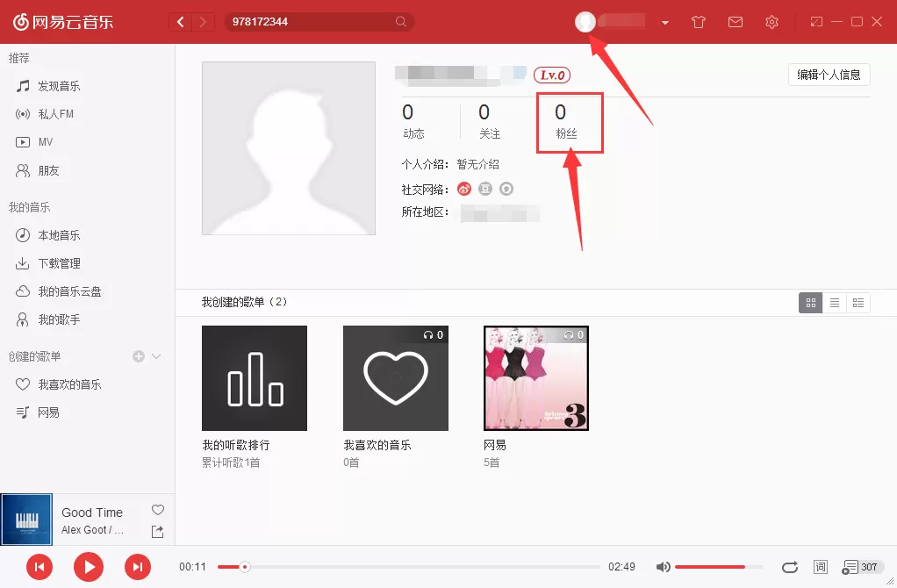897x588 pixels.
Task: Click the Lv.0 level badge
Action: pos(551,75)
